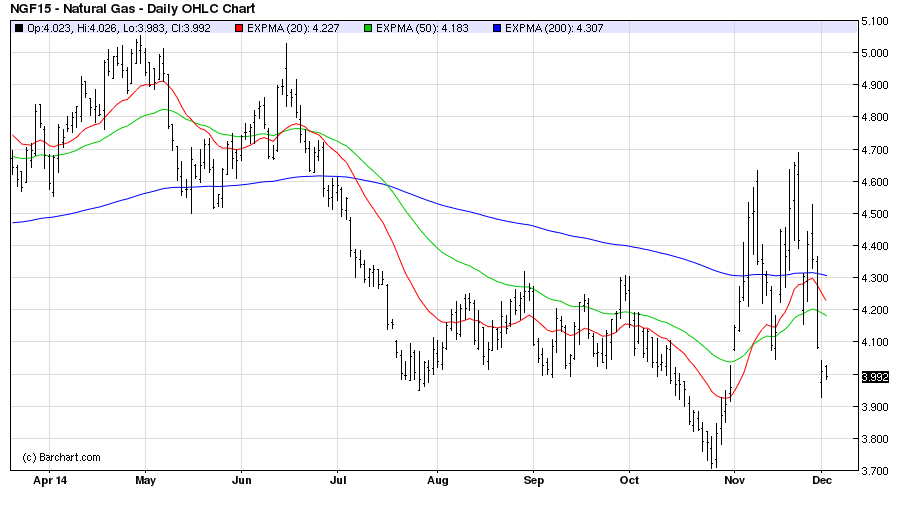Image resolution: width=900 pixels, height=511 pixels.
Task: Click the Nov month label on axis
Action: pos(734,479)
